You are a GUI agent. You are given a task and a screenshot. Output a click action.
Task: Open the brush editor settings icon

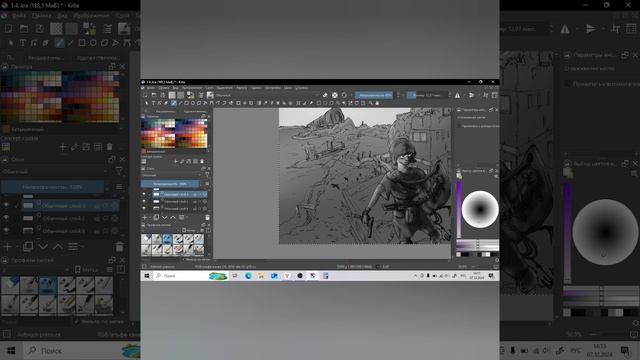(201, 95)
